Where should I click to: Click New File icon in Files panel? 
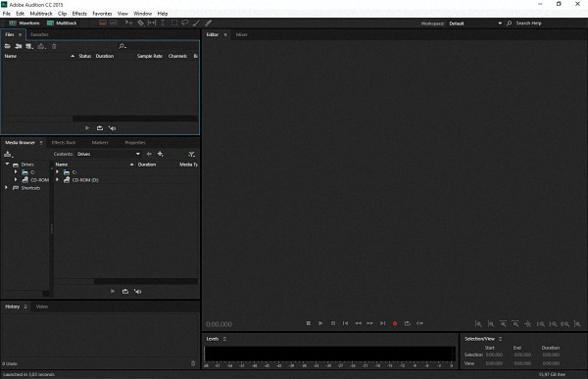[x=29, y=46]
